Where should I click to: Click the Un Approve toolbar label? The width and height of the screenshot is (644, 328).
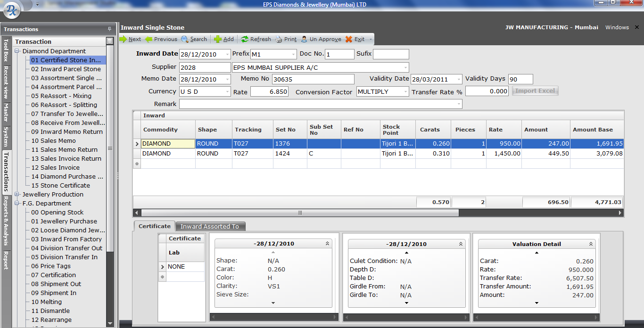tap(325, 39)
